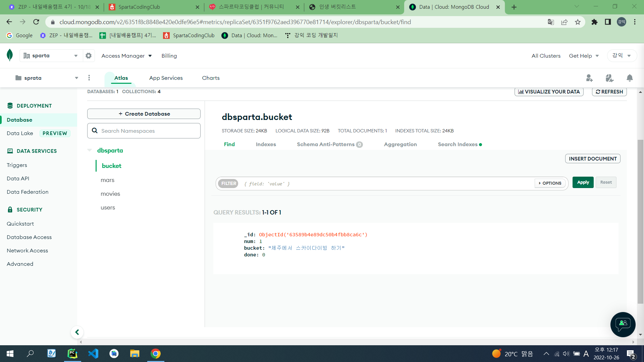
Task: Open Chrome tab search dropdown
Action: 577,7
